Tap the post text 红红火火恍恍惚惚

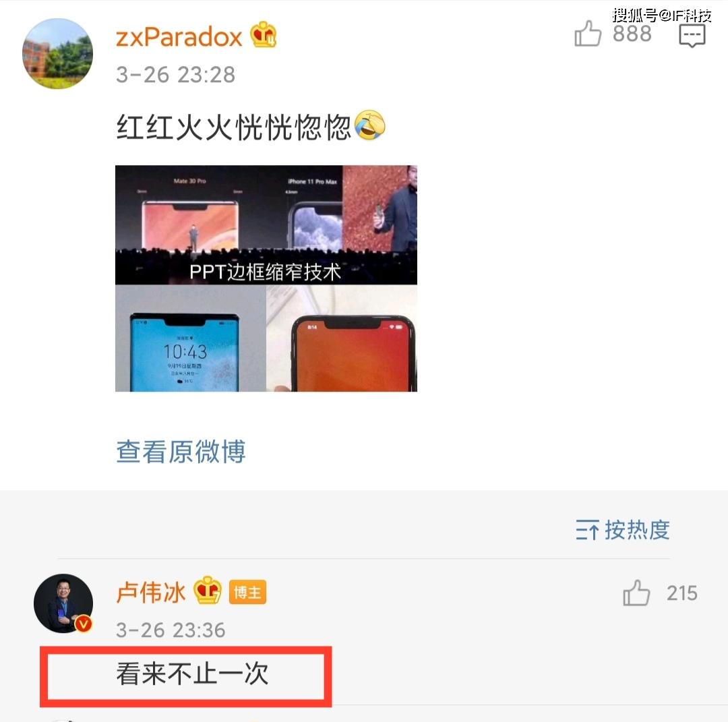[x=233, y=127]
